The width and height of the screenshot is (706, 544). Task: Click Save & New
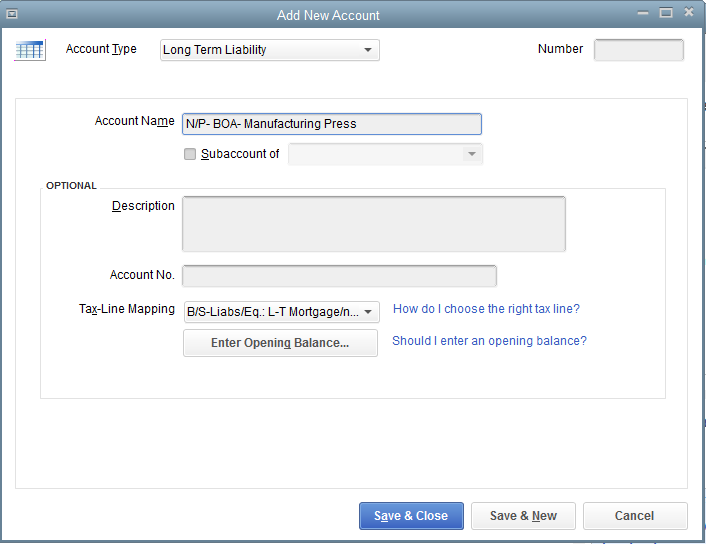[523, 516]
